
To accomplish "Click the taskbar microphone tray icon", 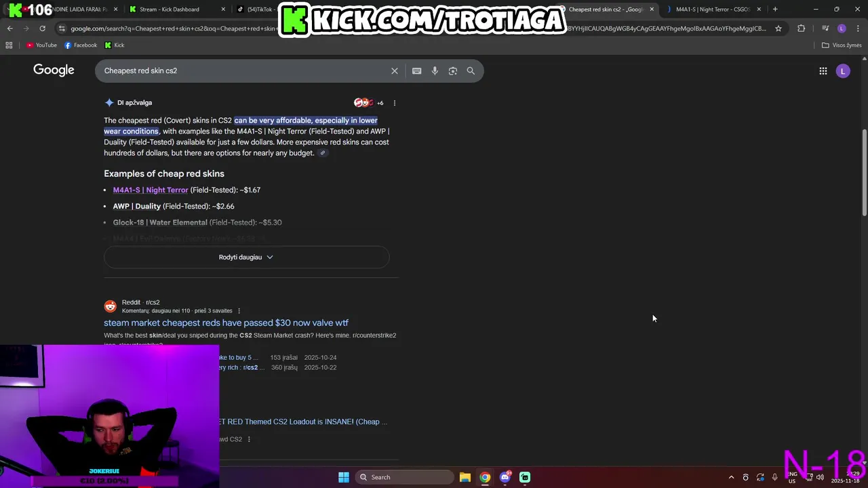I will point(774,477).
